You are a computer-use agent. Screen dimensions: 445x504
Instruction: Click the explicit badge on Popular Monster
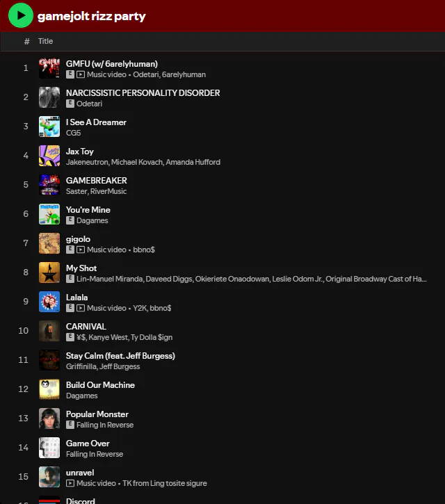pos(70,425)
